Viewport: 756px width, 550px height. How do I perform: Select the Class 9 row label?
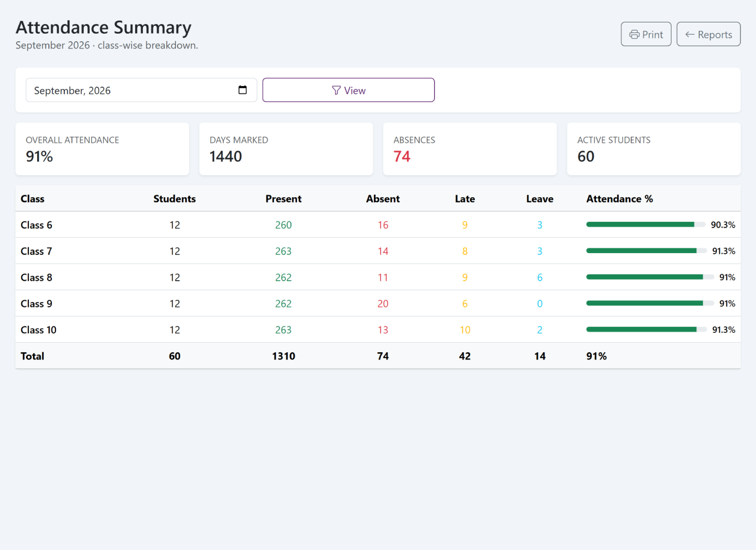(37, 303)
